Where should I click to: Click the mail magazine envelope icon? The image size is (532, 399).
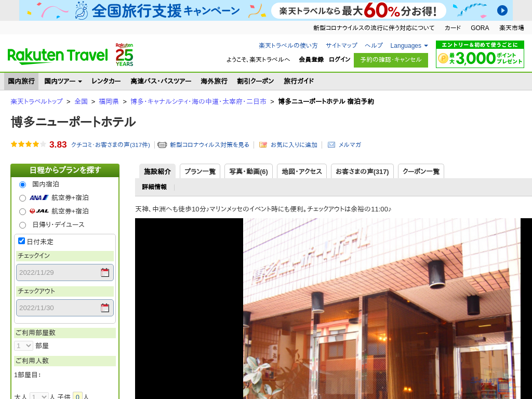[x=331, y=145]
